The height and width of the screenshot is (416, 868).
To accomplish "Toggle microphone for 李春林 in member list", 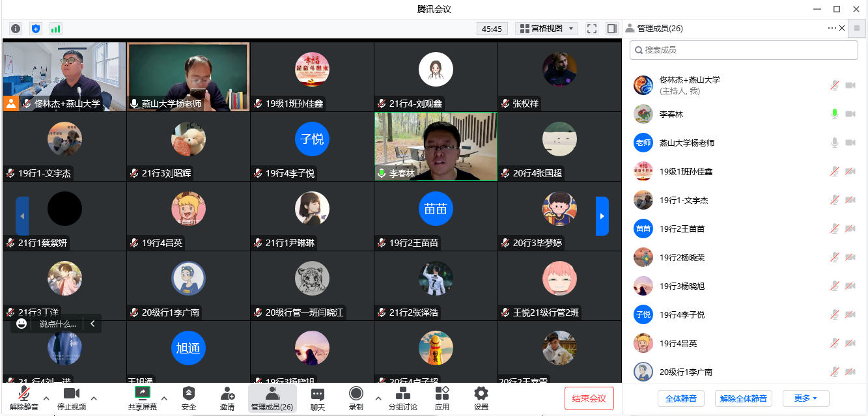I will pos(834,114).
